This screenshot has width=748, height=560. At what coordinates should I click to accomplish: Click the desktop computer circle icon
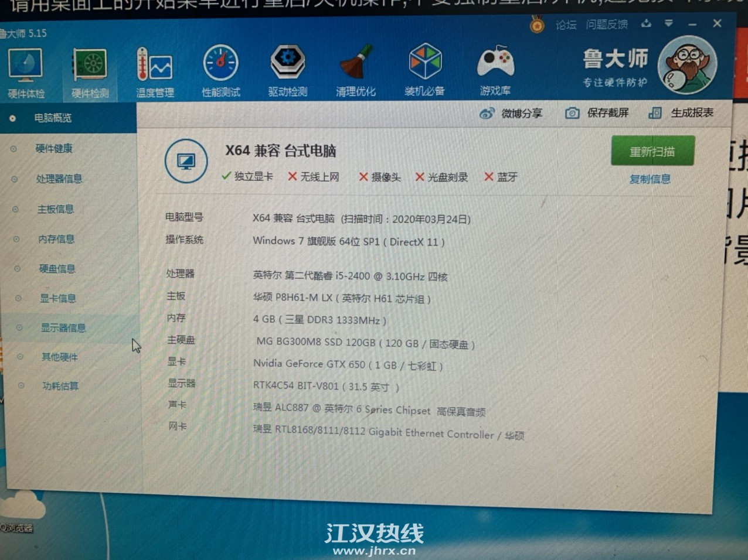[x=186, y=161]
